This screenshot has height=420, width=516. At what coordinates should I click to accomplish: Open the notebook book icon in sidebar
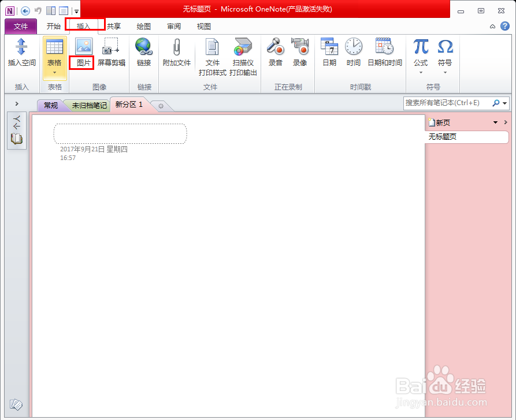16,139
